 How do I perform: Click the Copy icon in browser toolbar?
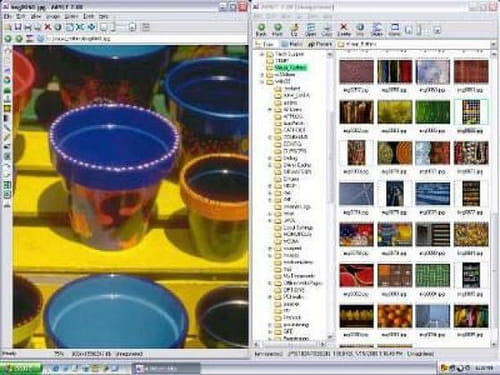click(x=327, y=28)
